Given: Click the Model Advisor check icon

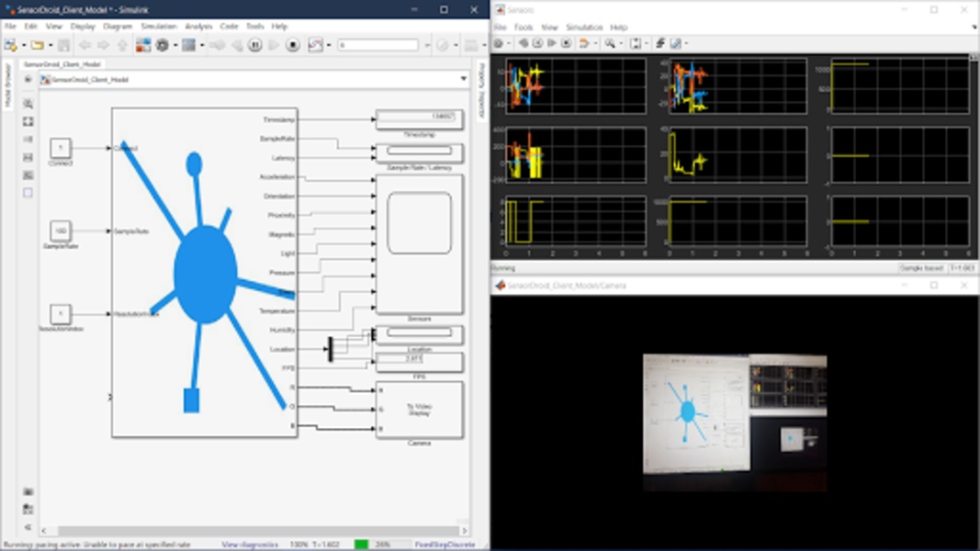Looking at the screenshot, I should (x=443, y=45).
